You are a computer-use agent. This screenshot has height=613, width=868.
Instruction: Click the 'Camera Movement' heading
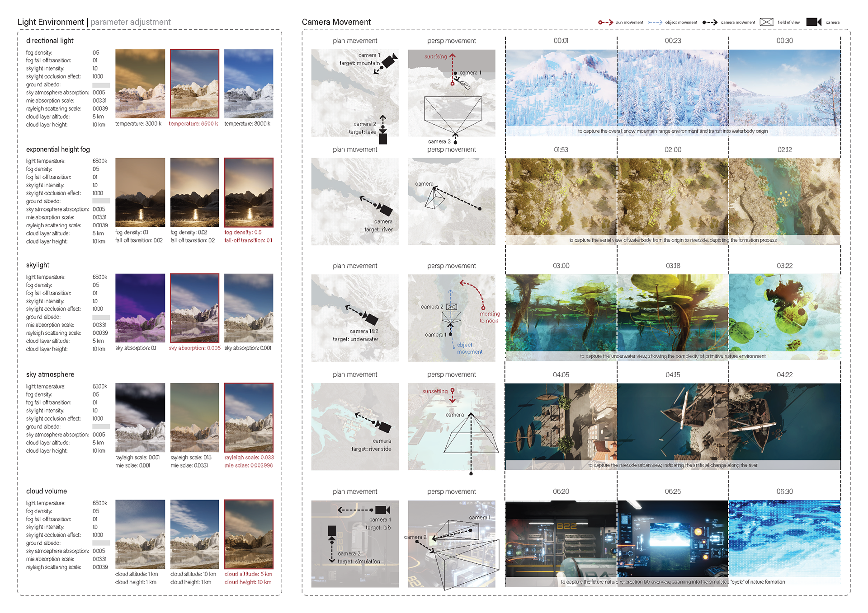(x=336, y=22)
